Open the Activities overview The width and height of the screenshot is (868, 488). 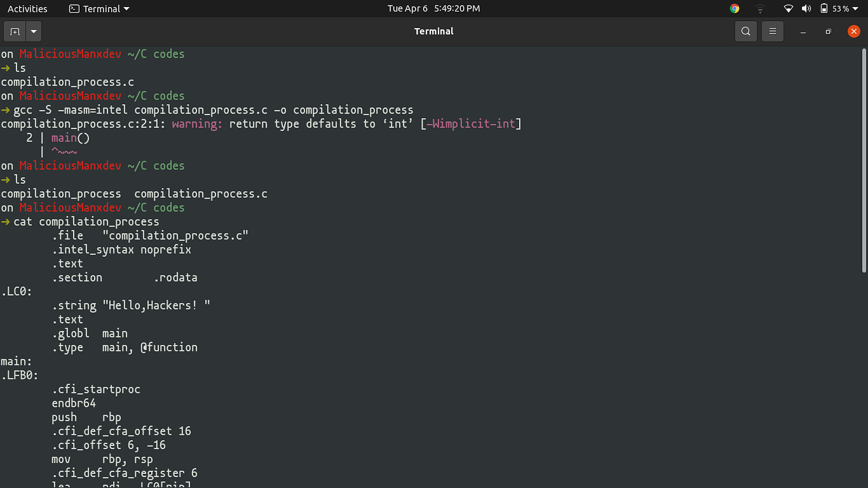tap(27, 8)
